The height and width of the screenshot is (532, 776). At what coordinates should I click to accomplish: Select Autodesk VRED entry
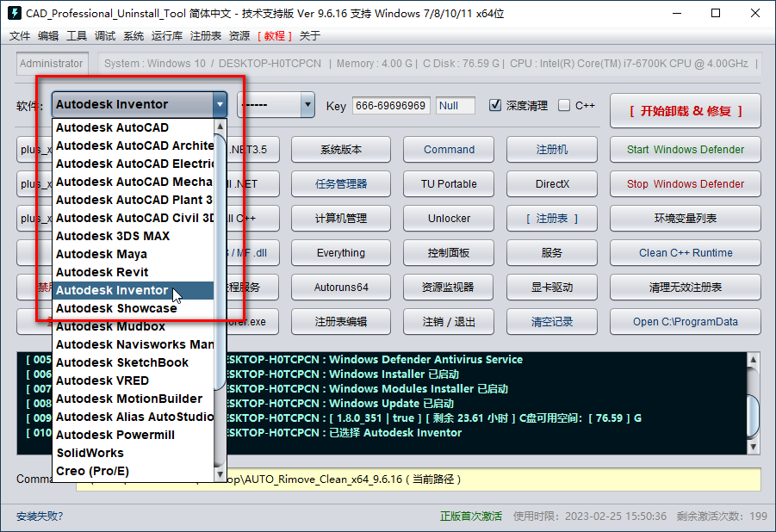(133, 380)
